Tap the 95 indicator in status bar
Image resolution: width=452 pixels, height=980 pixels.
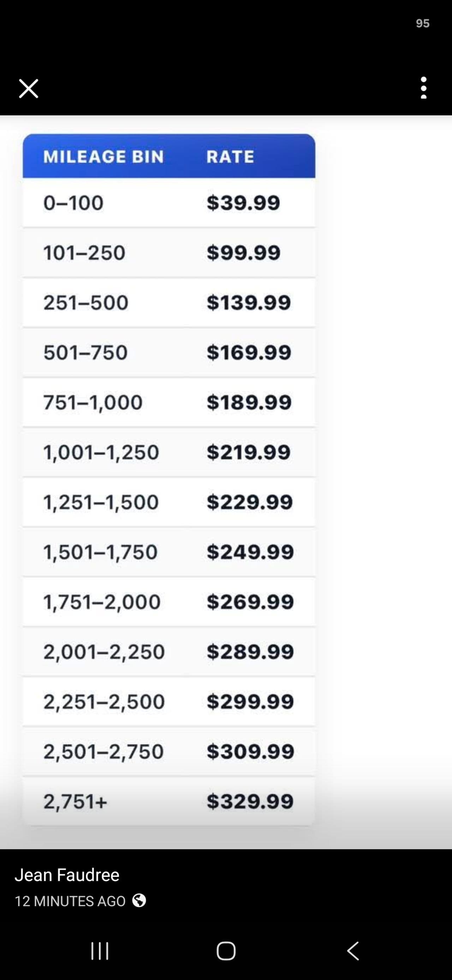pos(423,24)
